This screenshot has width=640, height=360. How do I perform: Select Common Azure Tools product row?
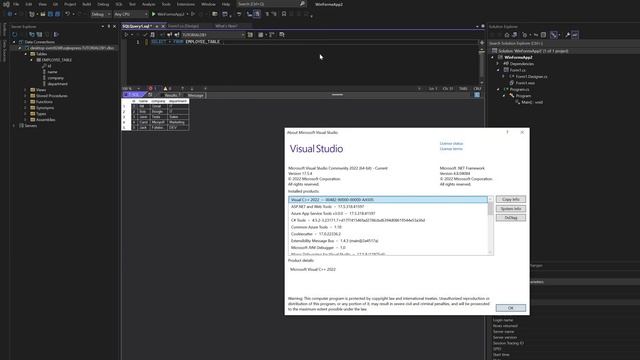coord(388,227)
